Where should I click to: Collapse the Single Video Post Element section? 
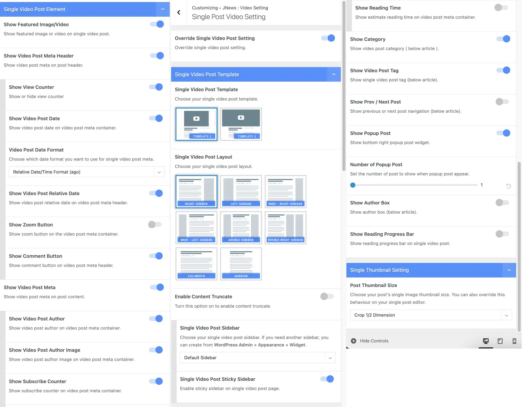point(163,9)
